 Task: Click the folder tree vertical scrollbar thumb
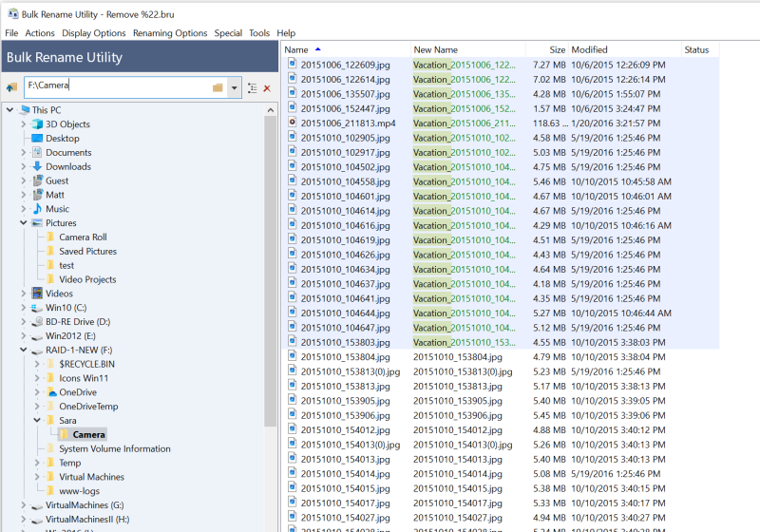point(271,272)
